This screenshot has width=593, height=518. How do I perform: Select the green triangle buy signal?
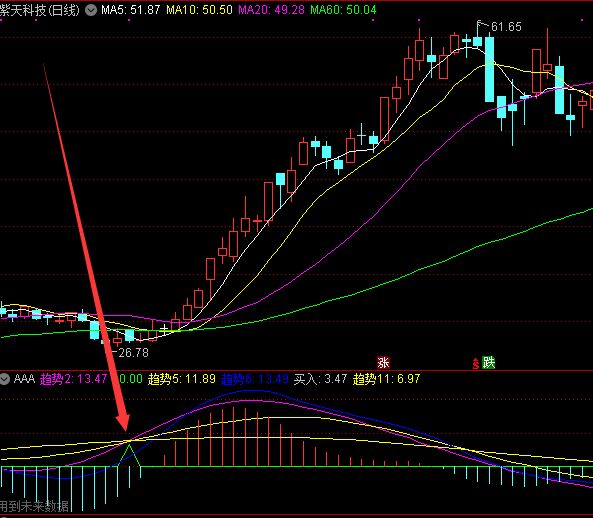click(129, 455)
